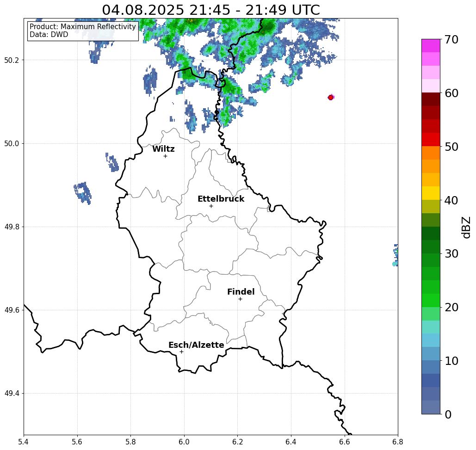Click the map title with date and time
476x450 pixels.
(x=210, y=10)
